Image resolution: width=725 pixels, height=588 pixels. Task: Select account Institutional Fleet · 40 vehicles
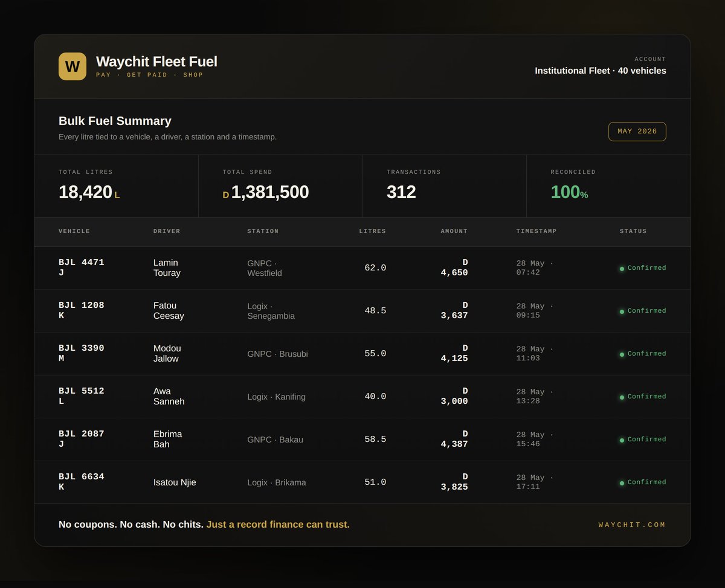point(601,71)
